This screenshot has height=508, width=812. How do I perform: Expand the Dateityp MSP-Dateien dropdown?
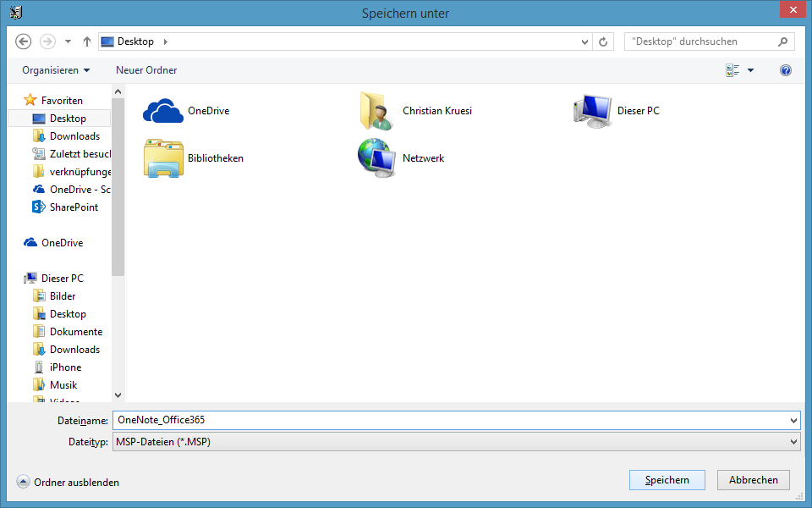[x=455, y=442]
